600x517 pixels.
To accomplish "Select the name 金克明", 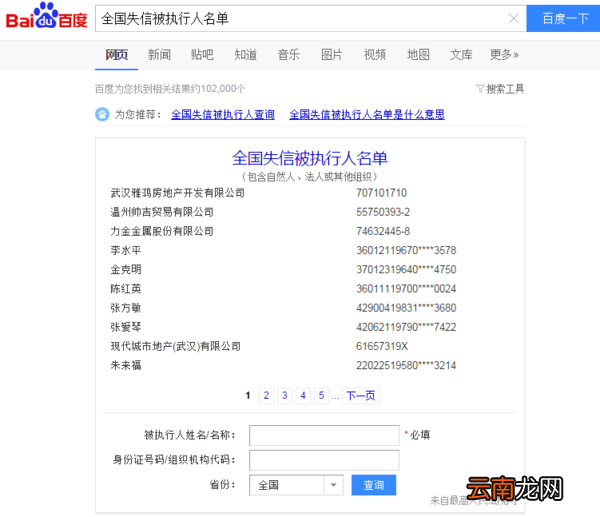I will (x=126, y=269).
